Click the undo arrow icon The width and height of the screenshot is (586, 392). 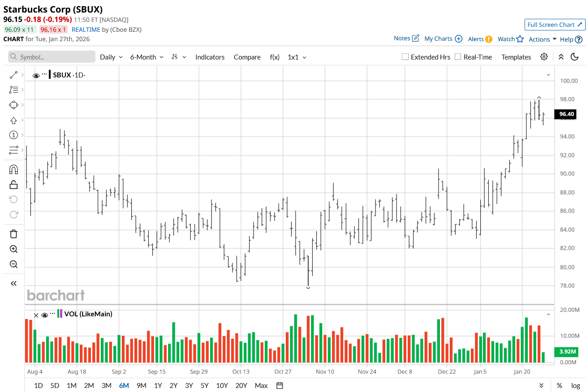click(13, 200)
